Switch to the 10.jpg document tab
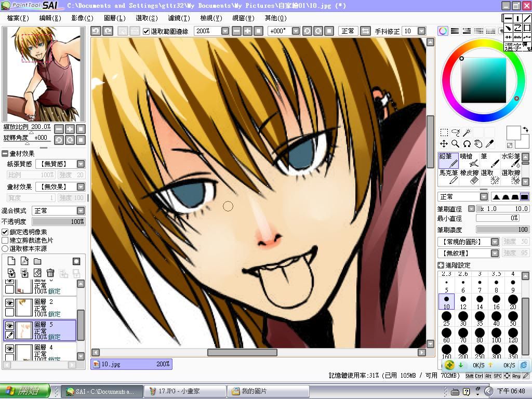 131,364
